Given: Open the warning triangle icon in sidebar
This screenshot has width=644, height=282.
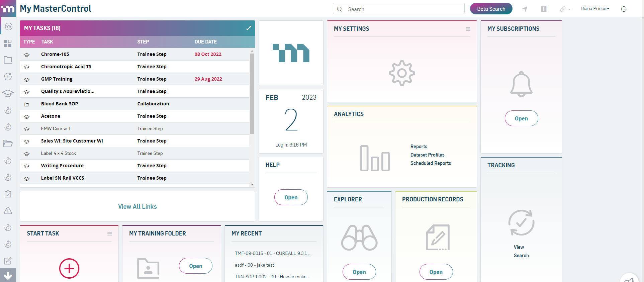Looking at the screenshot, I should pos(8,210).
